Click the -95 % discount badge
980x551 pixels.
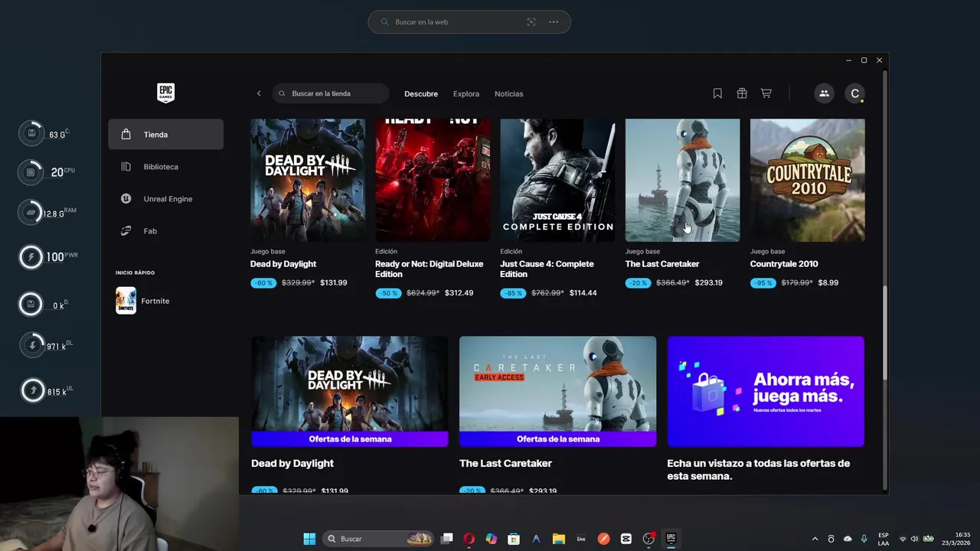tap(763, 283)
